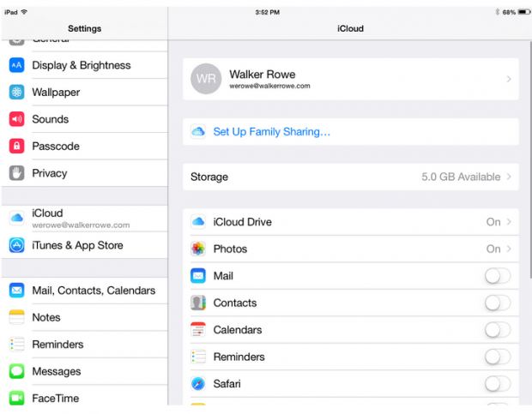The height and width of the screenshot is (414, 532).
Task: Open Storage via its chevron arrow
Action: click(x=509, y=177)
